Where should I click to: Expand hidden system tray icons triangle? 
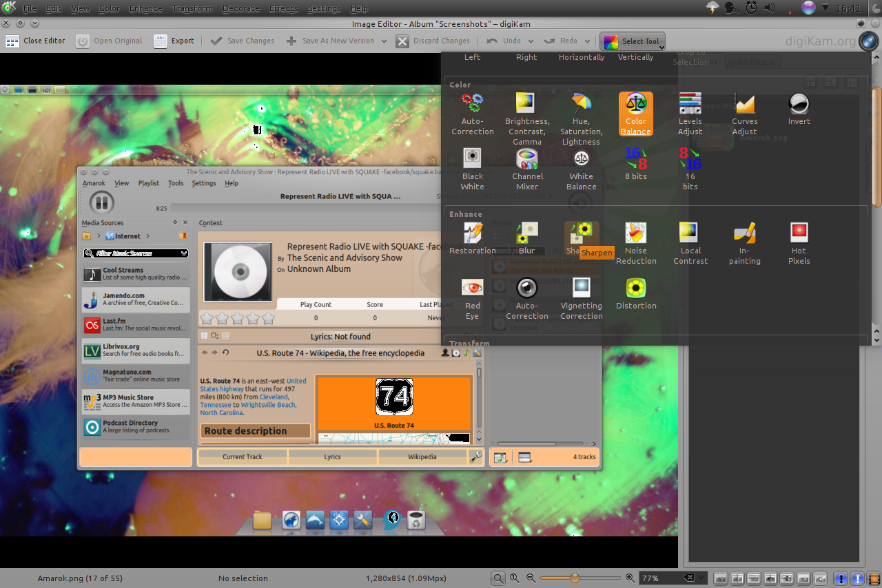[825, 8]
